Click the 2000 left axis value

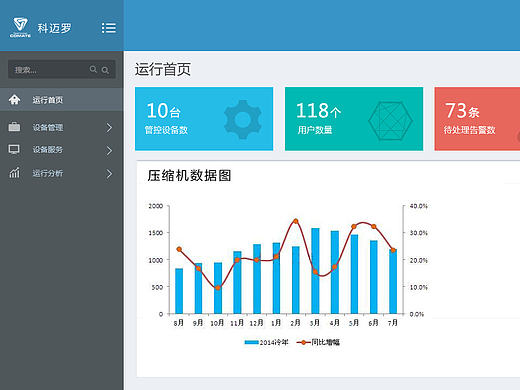click(x=156, y=206)
